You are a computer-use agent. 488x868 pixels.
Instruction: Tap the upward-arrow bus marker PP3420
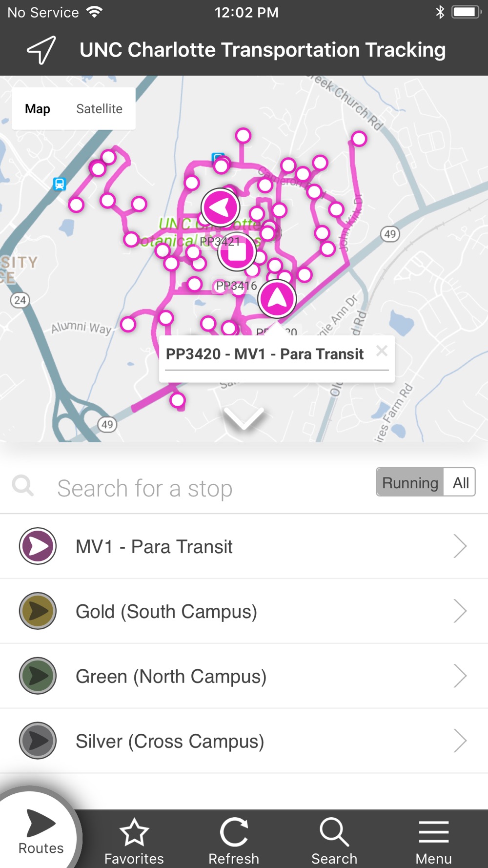(x=277, y=298)
